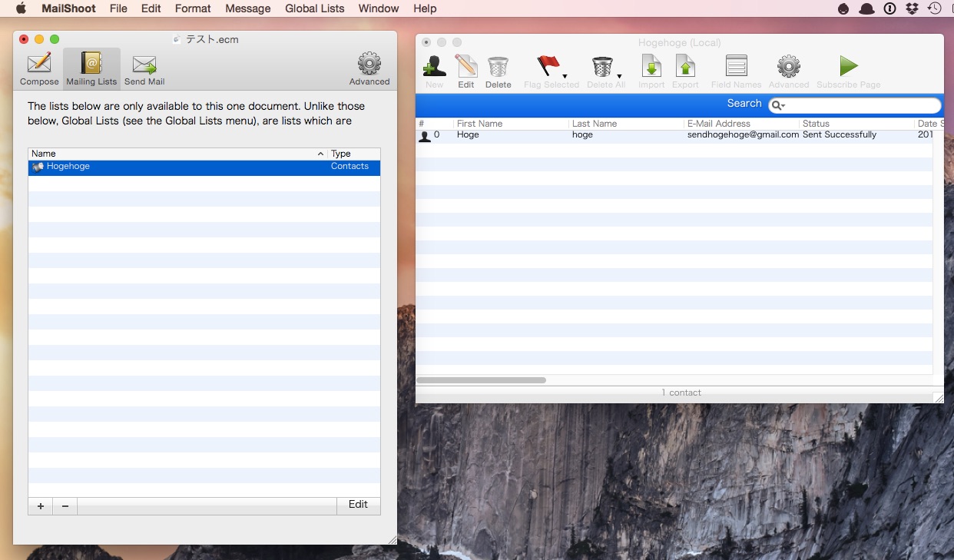The width and height of the screenshot is (954, 560).
Task: Open the Send Mail section
Action: tap(144, 69)
